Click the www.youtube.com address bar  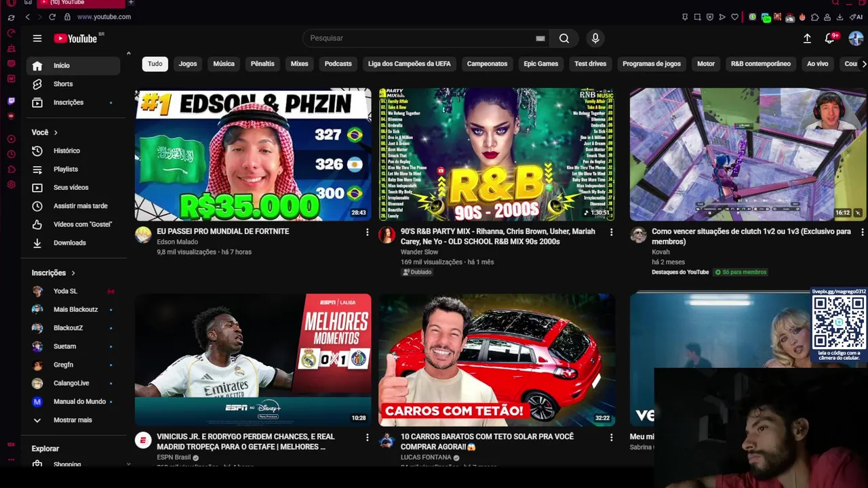[104, 17]
